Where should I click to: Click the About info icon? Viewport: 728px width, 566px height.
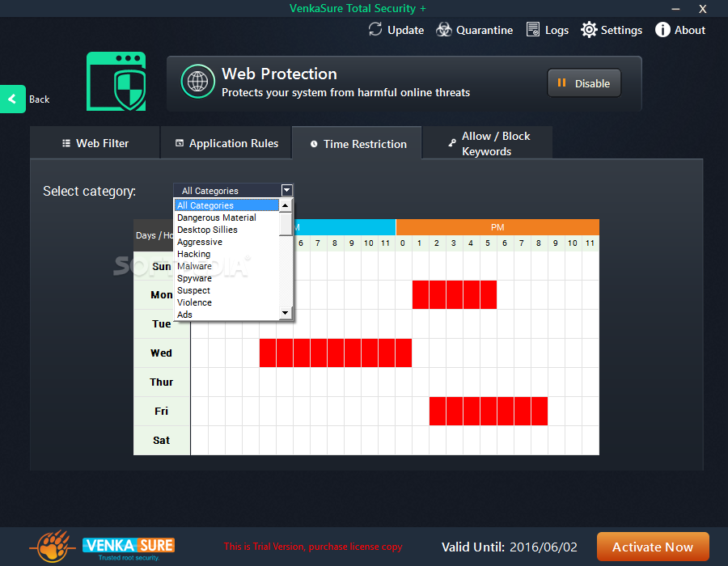click(x=662, y=30)
